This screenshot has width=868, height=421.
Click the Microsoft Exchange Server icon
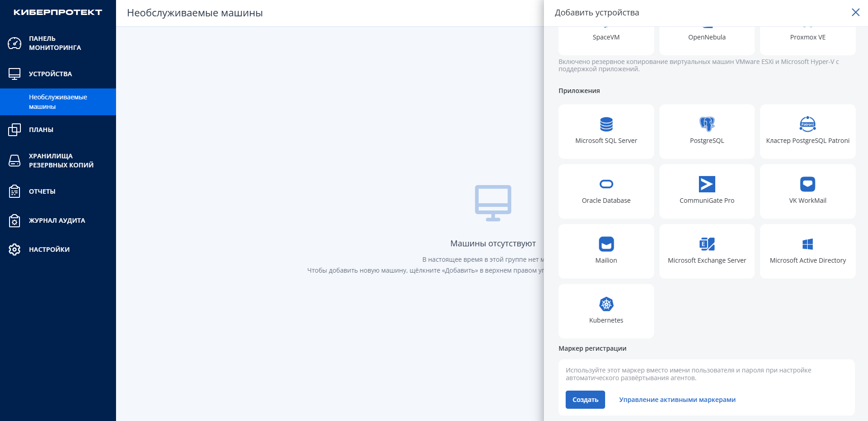tap(707, 244)
